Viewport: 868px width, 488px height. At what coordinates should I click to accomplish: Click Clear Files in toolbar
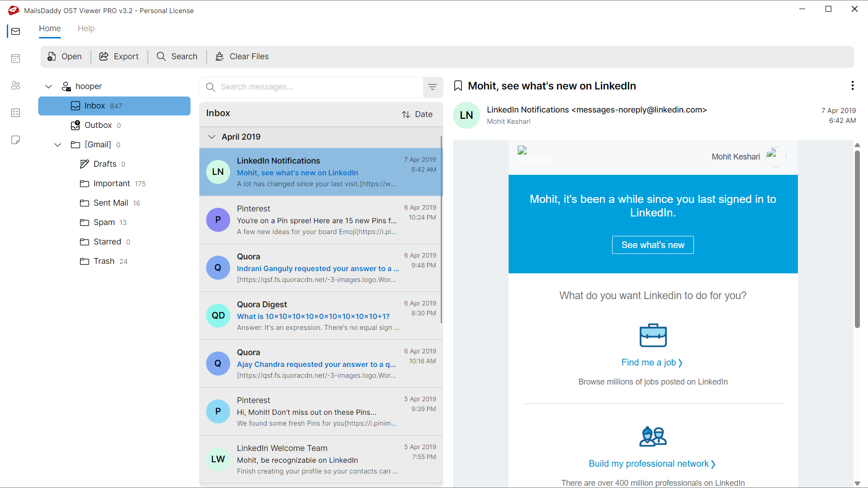tap(242, 56)
